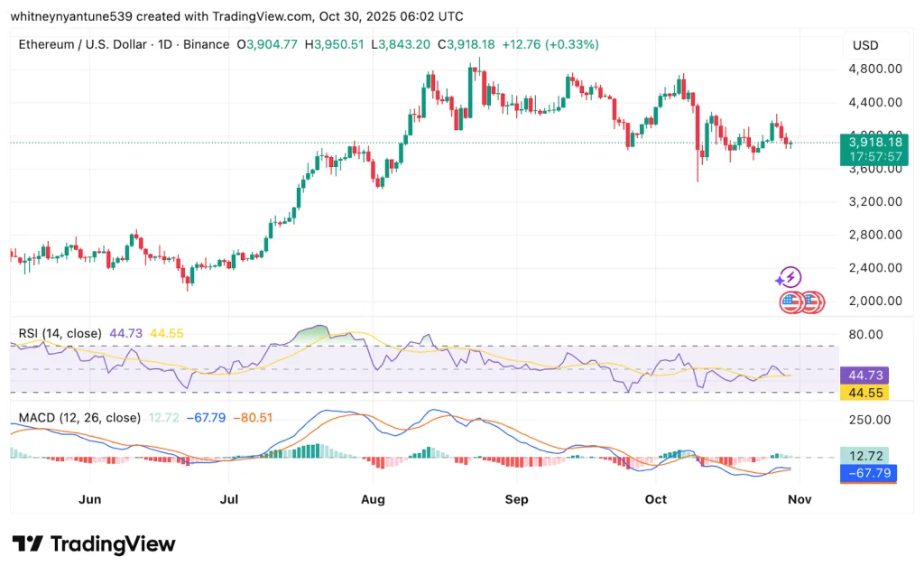This screenshot has height=575, width=924.
Task: Toggle the green price tag 3,918.18
Action: click(x=873, y=143)
